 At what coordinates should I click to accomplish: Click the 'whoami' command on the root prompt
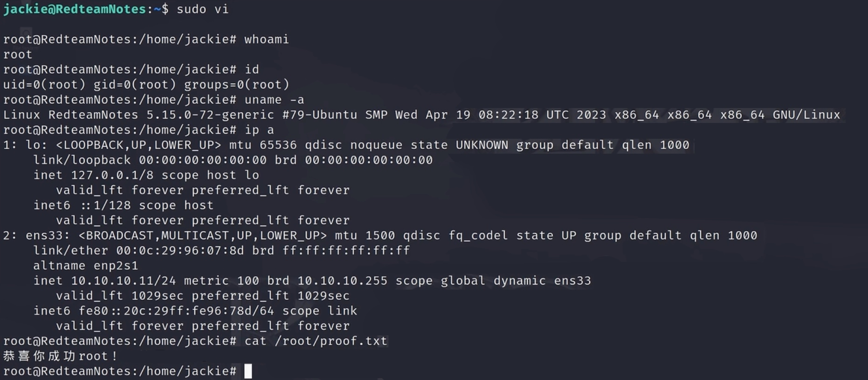pyautogui.click(x=266, y=39)
